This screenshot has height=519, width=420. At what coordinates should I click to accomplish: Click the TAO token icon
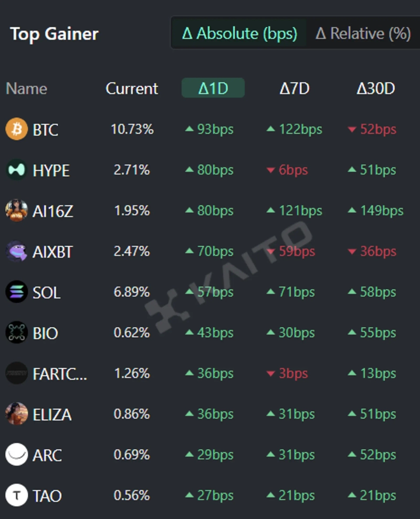pyautogui.click(x=16, y=495)
